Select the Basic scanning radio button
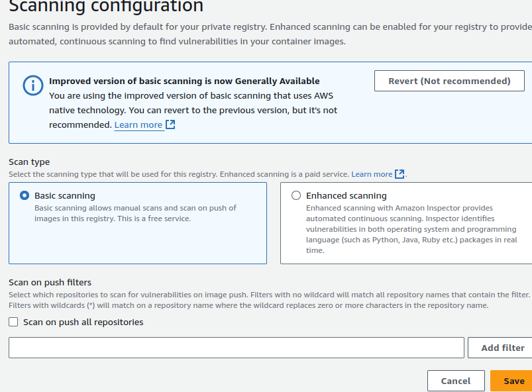The width and height of the screenshot is (532, 392). pyautogui.click(x=25, y=195)
